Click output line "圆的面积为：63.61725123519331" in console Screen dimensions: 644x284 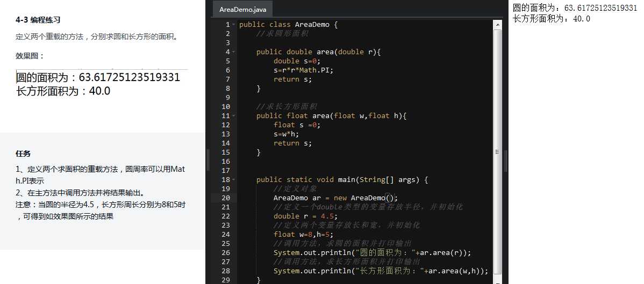coord(575,8)
